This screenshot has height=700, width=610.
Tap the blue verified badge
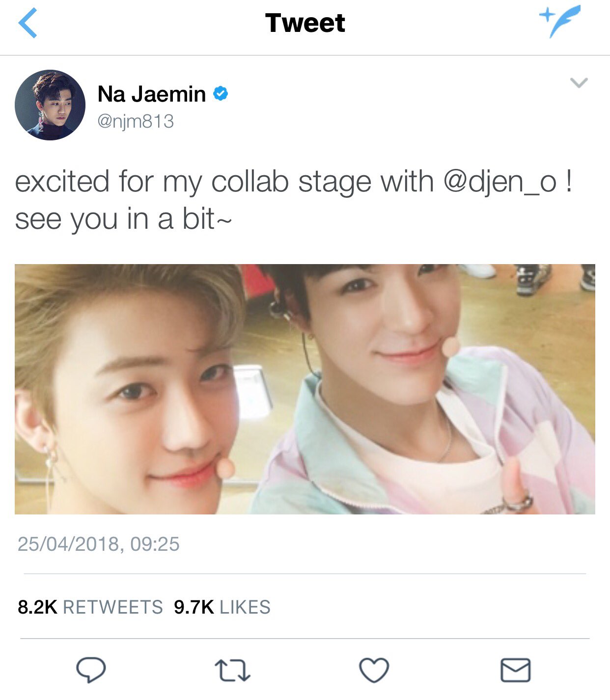221,93
